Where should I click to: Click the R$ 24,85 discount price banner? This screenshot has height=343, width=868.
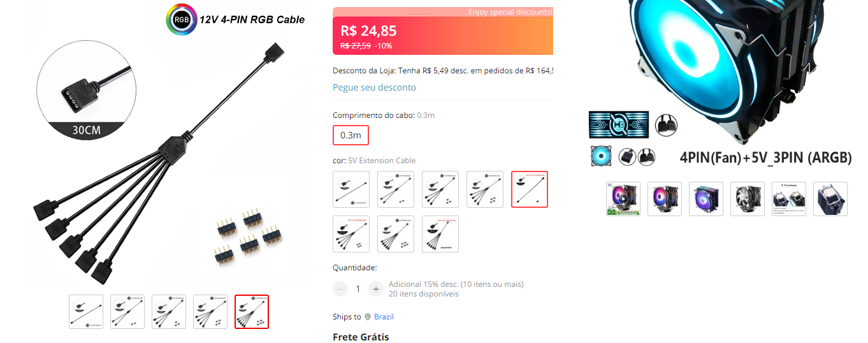pyautogui.click(x=443, y=35)
